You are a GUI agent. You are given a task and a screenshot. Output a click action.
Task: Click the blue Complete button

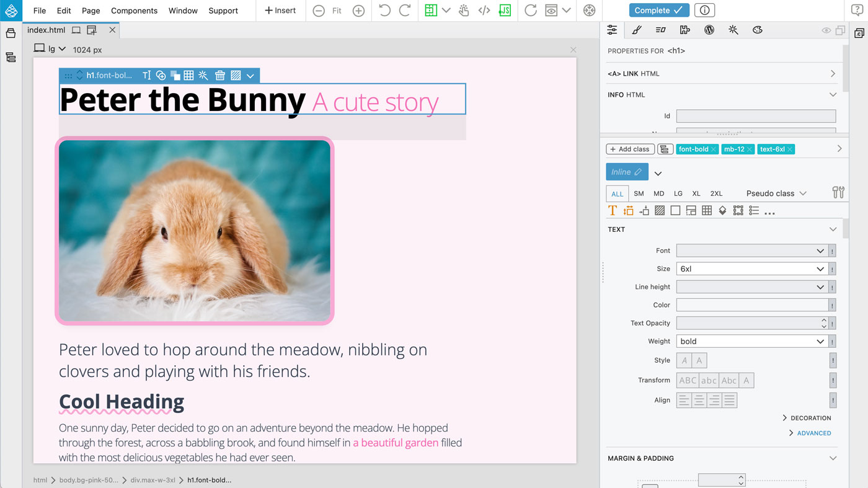(658, 11)
